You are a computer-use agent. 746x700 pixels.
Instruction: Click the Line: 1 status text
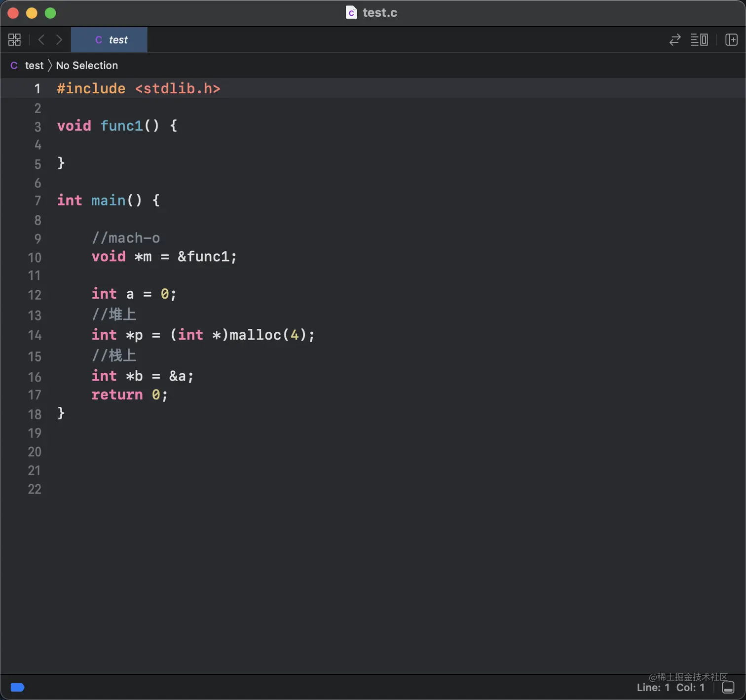(653, 687)
